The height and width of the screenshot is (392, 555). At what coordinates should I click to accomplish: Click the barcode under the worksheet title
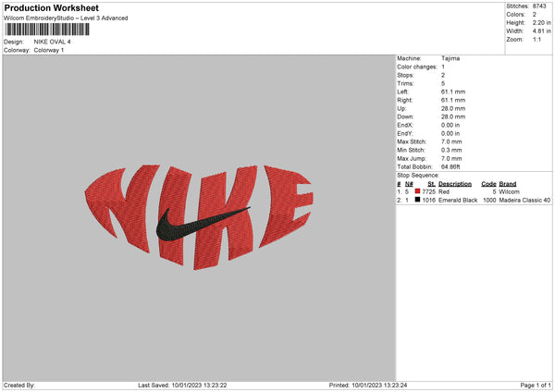tap(47, 30)
